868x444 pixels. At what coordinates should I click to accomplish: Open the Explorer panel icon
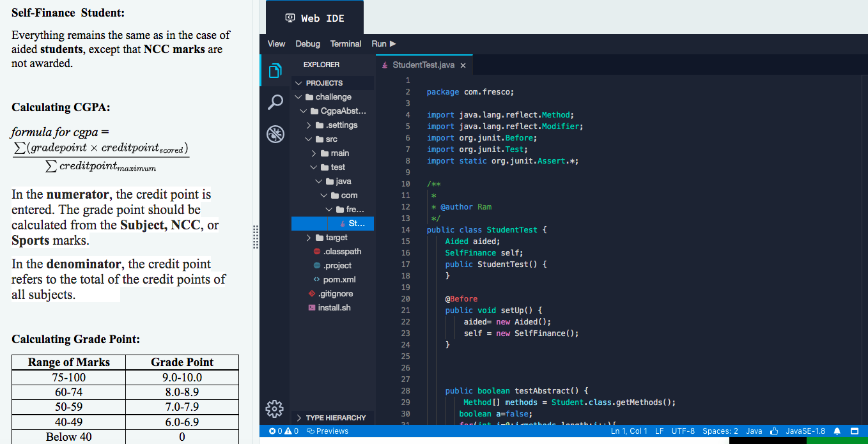pos(275,72)
